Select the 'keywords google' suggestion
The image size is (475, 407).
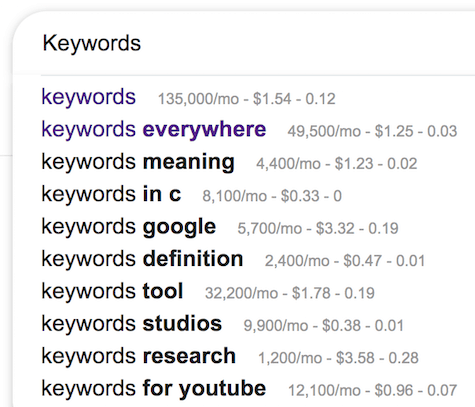[x=129, y=227]
